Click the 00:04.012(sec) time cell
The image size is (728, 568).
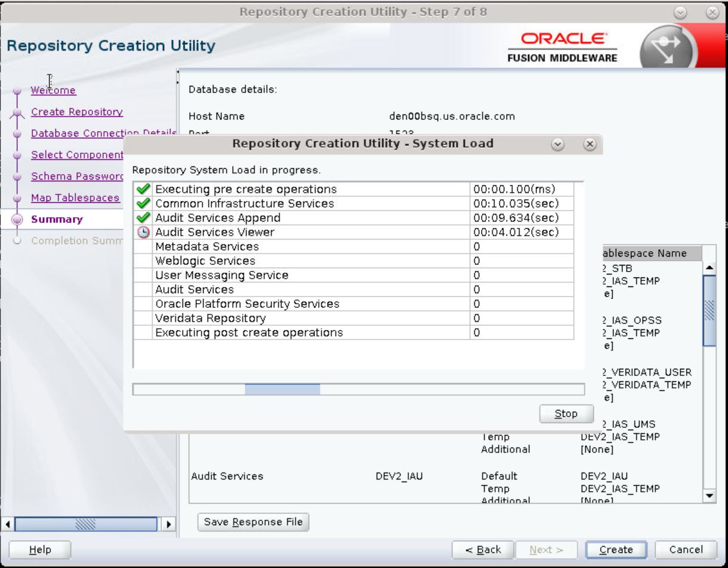pos(522,232)
